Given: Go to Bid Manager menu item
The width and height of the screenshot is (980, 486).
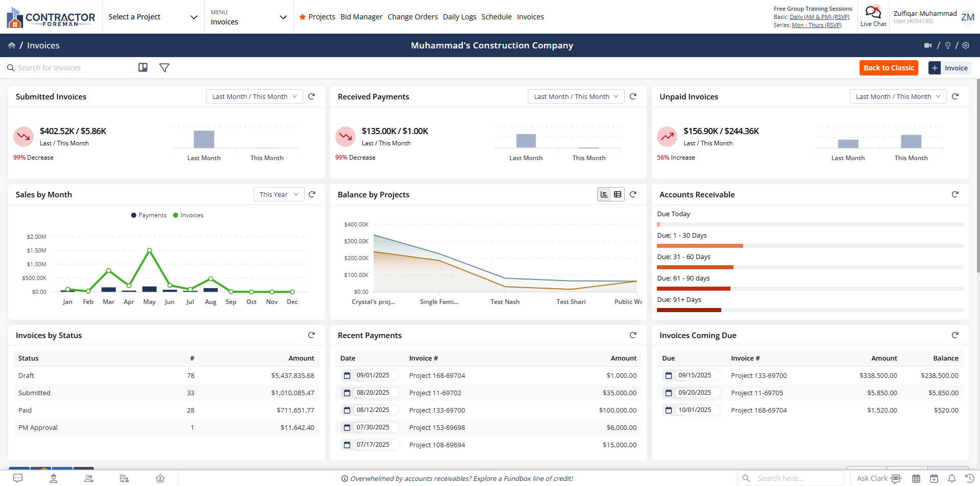Looking at the screenshot, I should [x=361, y=17].
